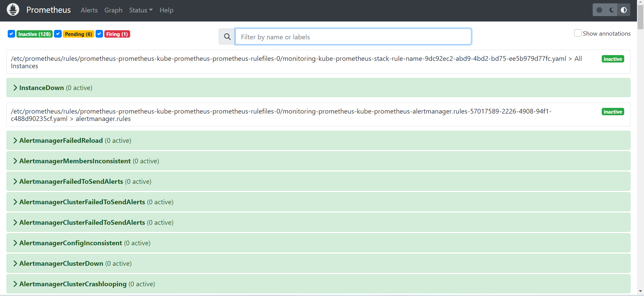This screenshot has width=644, height=296.
Task: Switch to light theme sun icon
Action: coord(599,10)
